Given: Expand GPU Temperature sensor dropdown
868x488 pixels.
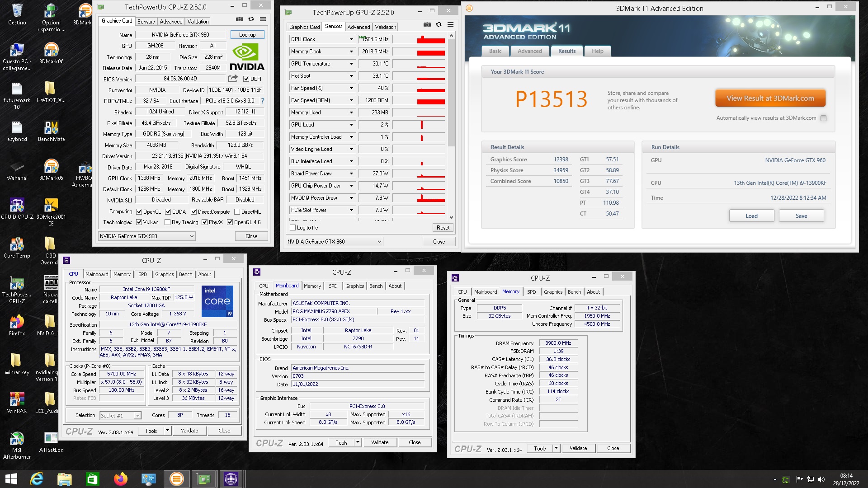Looking at the screenshot, I should pyautogui.click(x=351, y=64).
